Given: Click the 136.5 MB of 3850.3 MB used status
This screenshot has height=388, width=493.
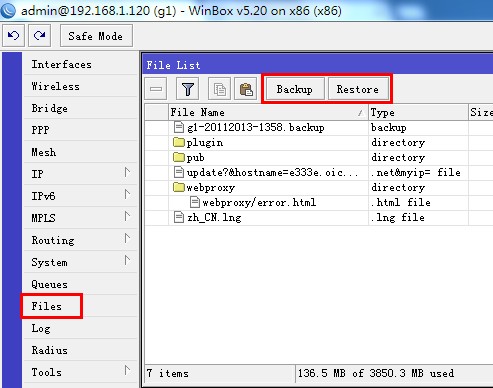Looking at the screenshot, I should point(376,373).
